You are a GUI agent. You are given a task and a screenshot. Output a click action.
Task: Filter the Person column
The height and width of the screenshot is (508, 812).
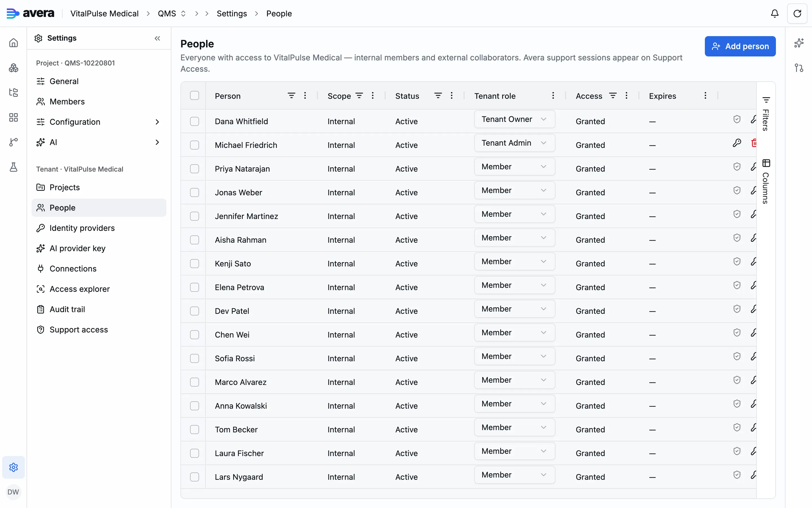(291, 96)
